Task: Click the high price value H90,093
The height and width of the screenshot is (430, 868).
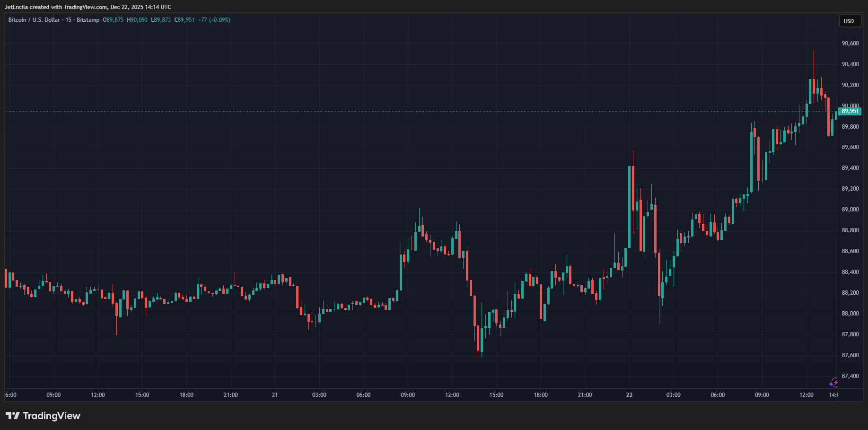Action: point(137,20)
